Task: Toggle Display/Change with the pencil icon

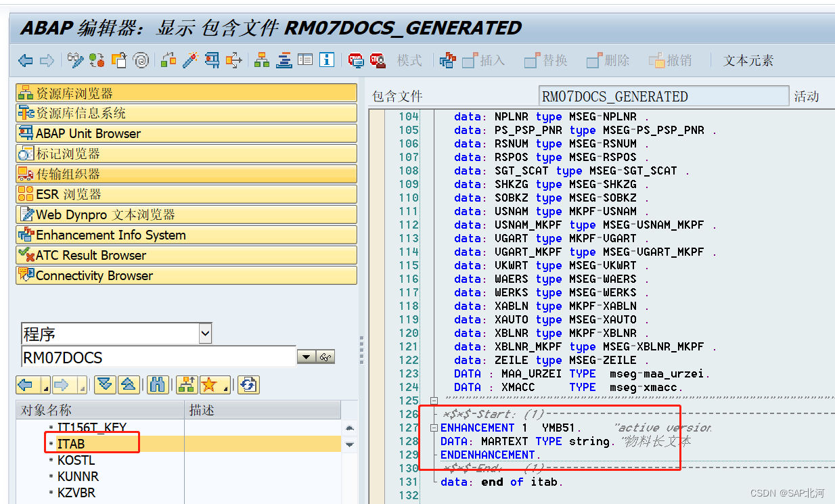Action: coord(76,60)
